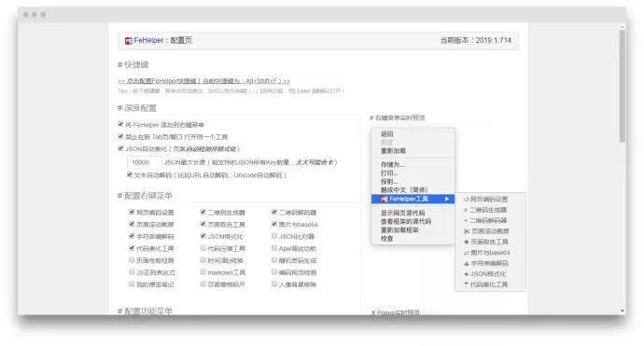Viewport: 644px width, 346px height.
Task: Click the # 快捷键 section heading
Action: 133,65
